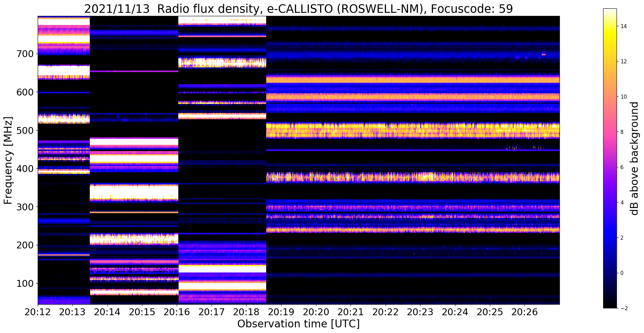The height and width of the screenshot is (333, 644).
Task: Click the colorbar tick label 0
Action: click(x=622, y=273)
